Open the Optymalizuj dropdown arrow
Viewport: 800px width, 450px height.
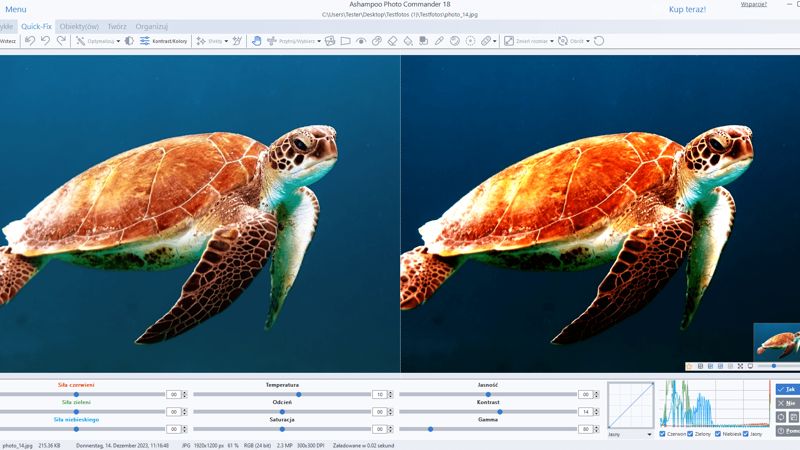(x=118, y=41)
